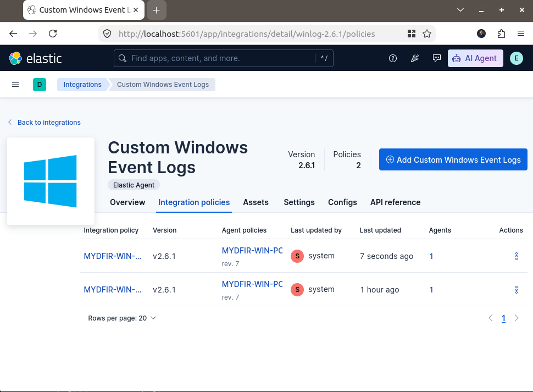Focus the Find apps, content search field
533x392 pixels.
click(223, 58)
